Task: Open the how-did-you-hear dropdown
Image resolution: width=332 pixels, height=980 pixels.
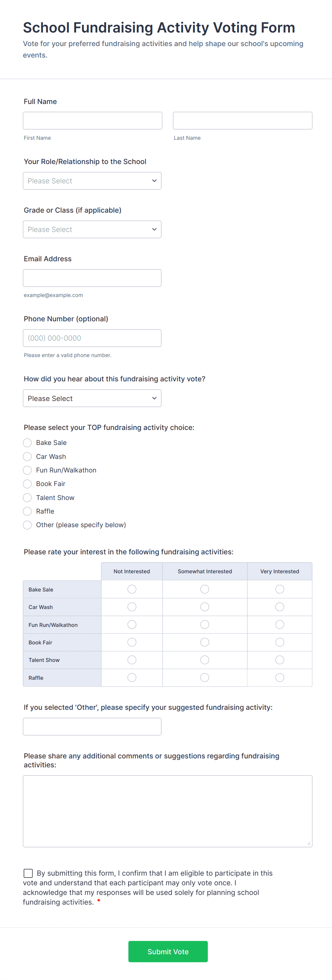Action: [92, 398]
